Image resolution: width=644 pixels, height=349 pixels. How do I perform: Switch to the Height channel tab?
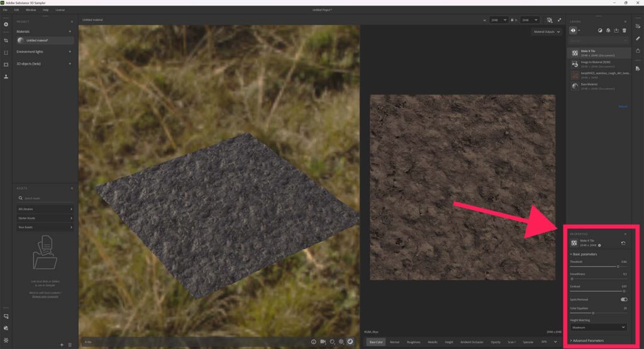[449, 341]
